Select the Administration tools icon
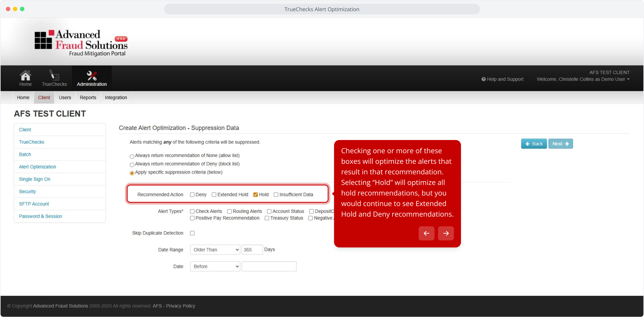 (x=92, y=76)
